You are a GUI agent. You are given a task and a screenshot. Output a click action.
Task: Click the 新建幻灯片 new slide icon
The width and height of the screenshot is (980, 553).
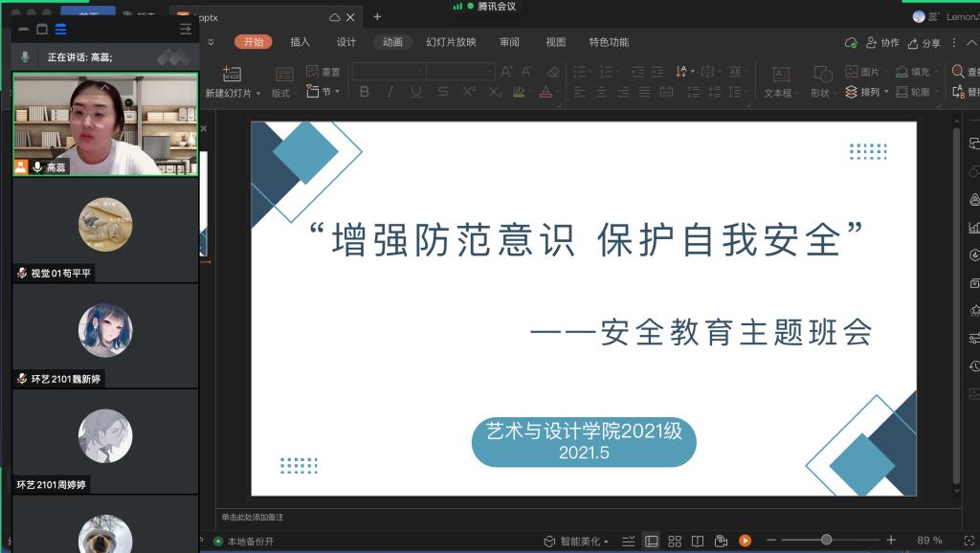pos(231,75)
